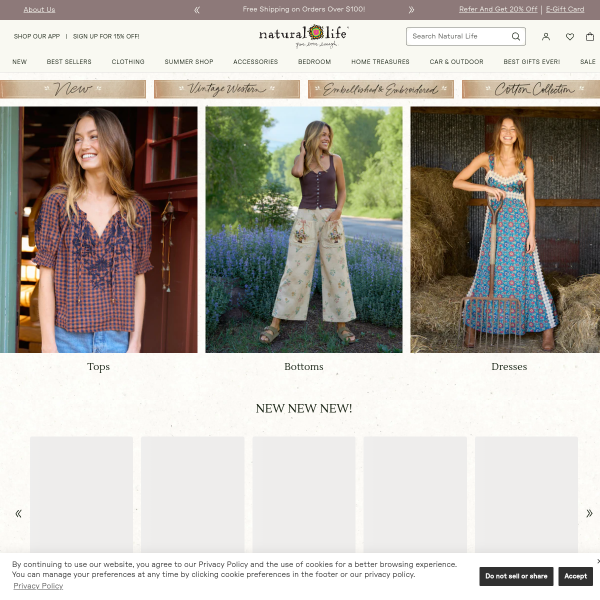Expand the Home Treasures menu
The height and width of the screenshot is (600, 600).
[380, 62]
